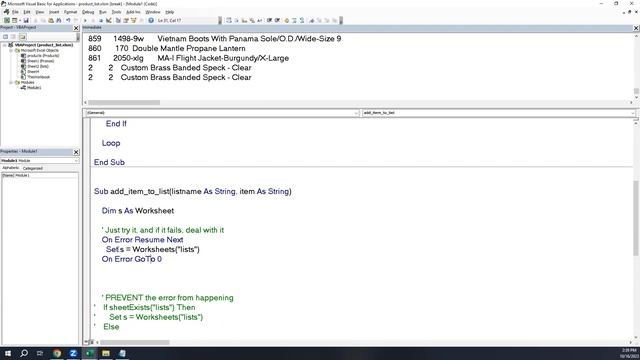Toggle Breakpoint using the hand icon

(287, 20)
